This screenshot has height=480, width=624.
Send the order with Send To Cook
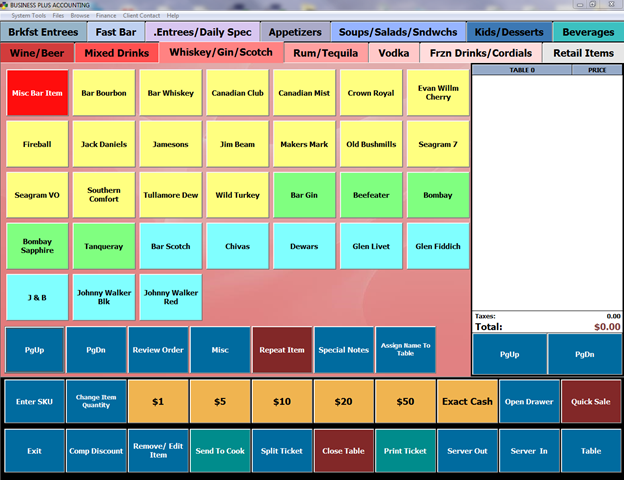[220, 451]
